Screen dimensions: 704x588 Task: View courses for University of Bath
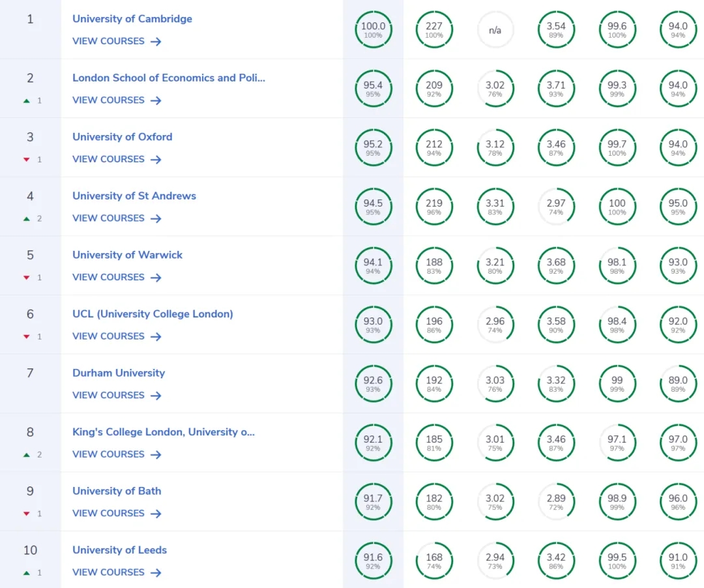coord(109,513)
